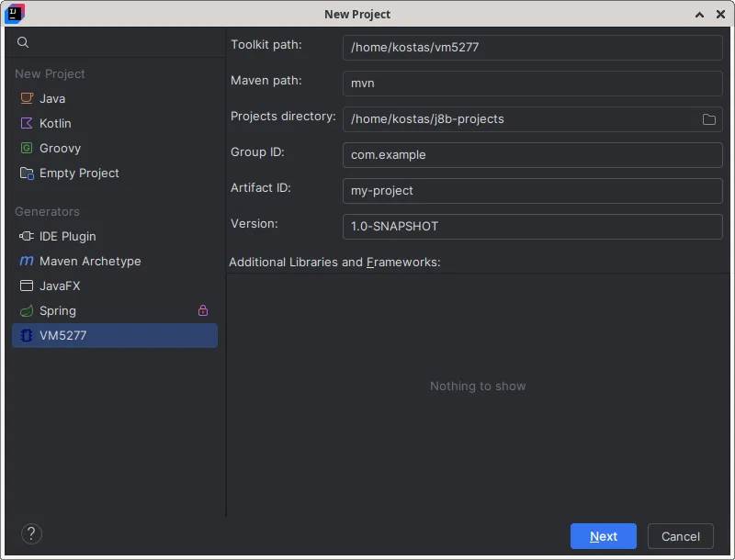Click the Spring padlock icon
Image resolution: width=735 pixels, height=560 pixels.
pyautogui.click(x=203, y=310)
